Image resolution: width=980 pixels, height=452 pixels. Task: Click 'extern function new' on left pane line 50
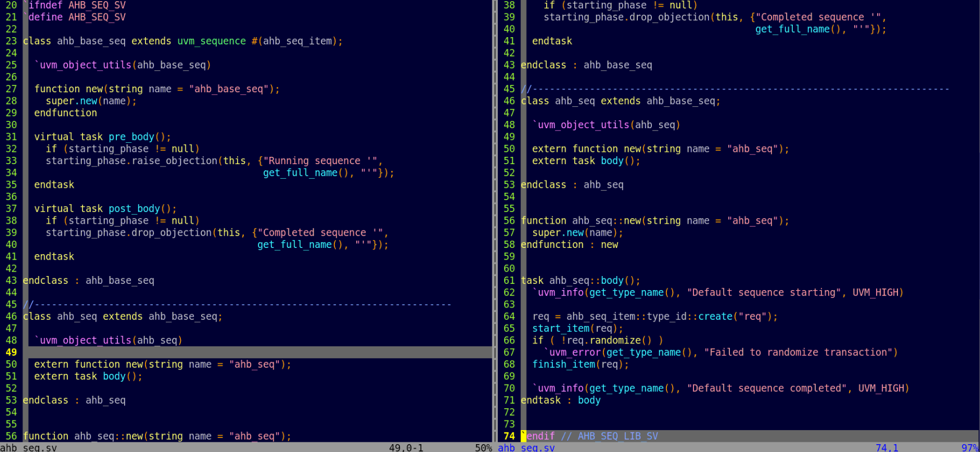click(88, 364)
